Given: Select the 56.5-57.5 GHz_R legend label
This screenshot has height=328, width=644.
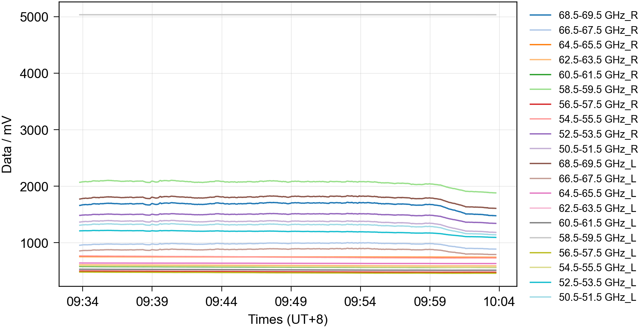Looking at the screenshot, I should [598, 105].
